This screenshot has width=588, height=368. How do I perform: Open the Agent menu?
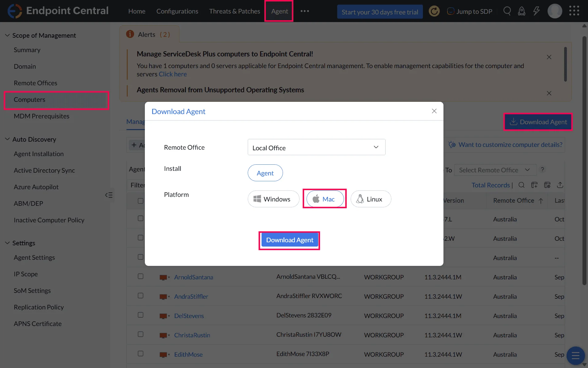point(280,11)
